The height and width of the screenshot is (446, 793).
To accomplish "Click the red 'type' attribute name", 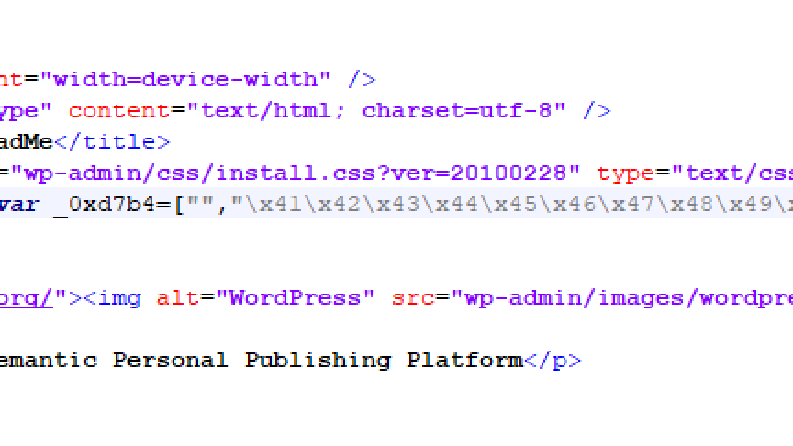I will pos(626,174).
